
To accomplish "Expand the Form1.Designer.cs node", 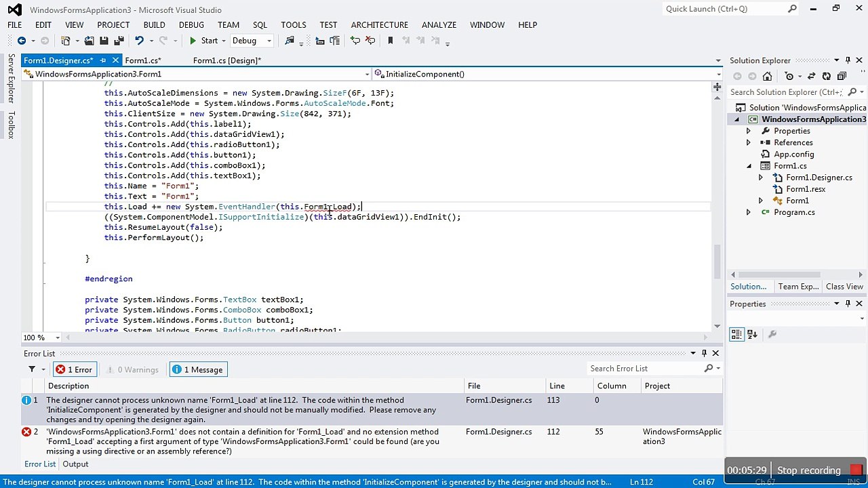I will (761, 178).
